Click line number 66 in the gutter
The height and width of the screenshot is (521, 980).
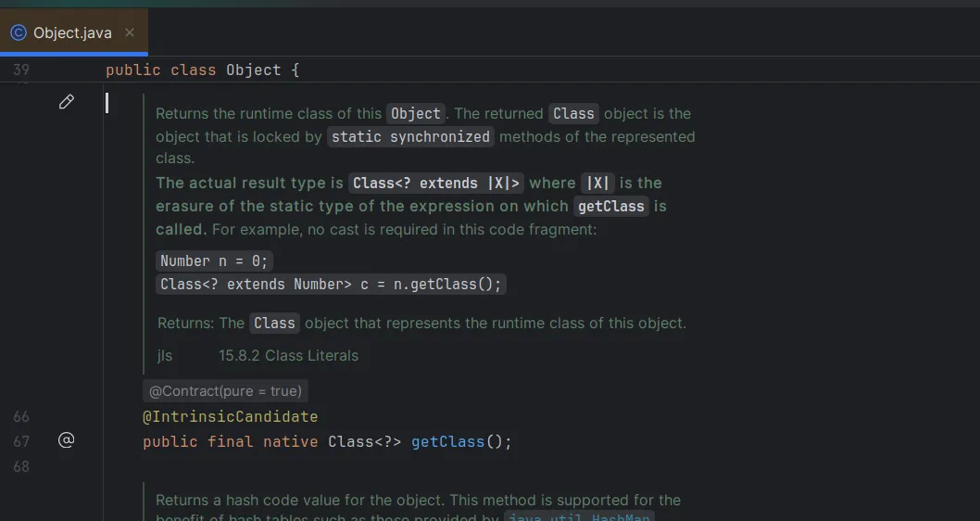point(21,416)
